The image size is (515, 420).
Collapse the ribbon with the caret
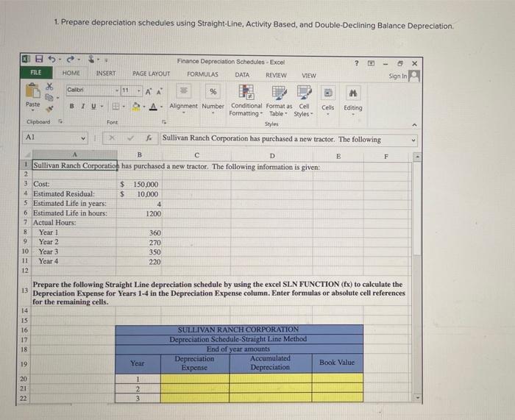point(414,125)
